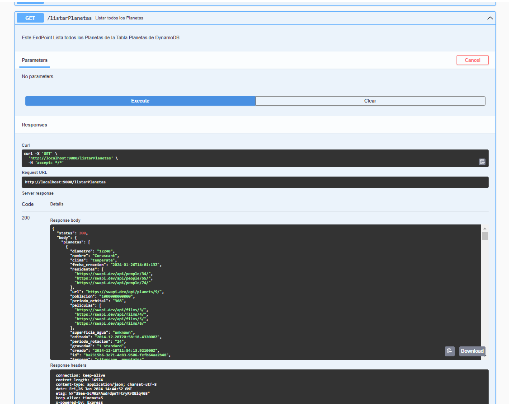Click the "clima": "temperate" line
The width and height of the screenshot is (509, 420).
[x=93, y=260]
